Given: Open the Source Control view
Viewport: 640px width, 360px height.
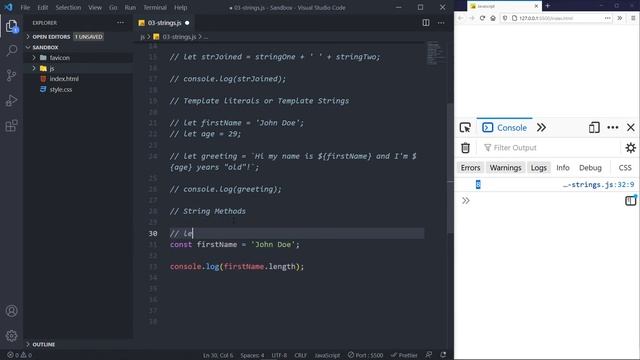Looking at the screenshot, I should coord(11,76).
